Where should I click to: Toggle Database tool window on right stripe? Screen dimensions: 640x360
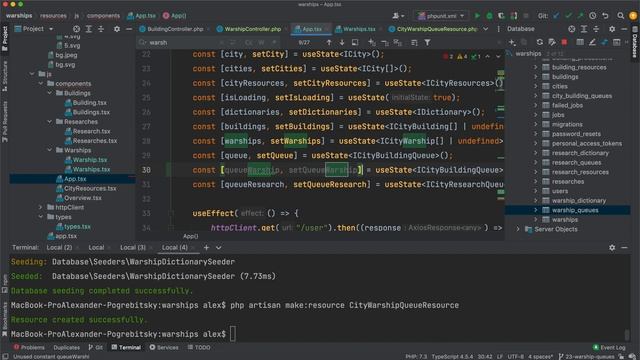635,43
